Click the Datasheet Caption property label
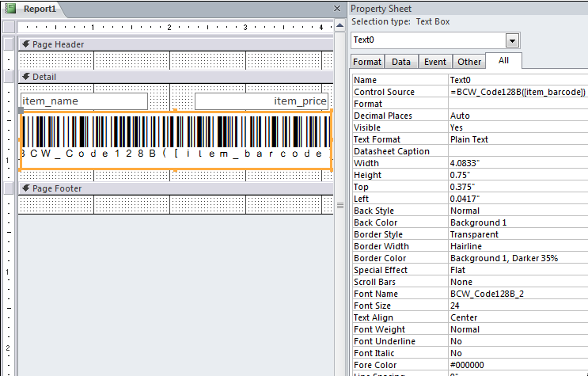The image size is (588, 376). coord(392,151)
